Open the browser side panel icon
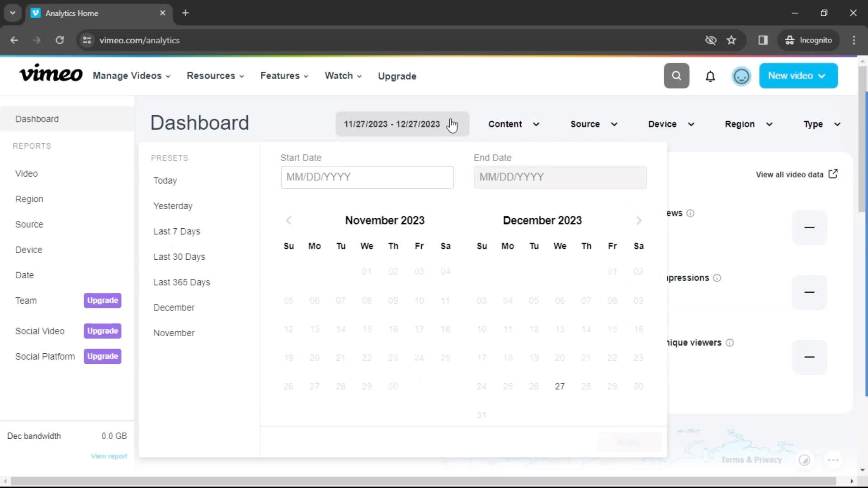Image resolution: width=868 pixels, height=488 pixels. click(763, 40)
